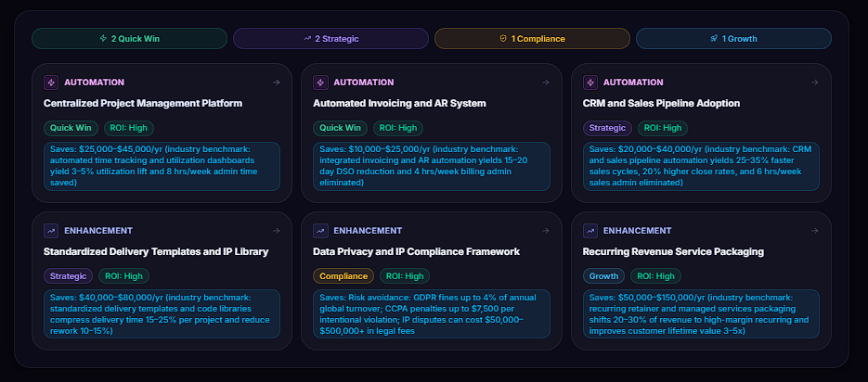Click ENHANCEMENT label on Data Privacy card
868x382 pixels.
click(369, 231)
